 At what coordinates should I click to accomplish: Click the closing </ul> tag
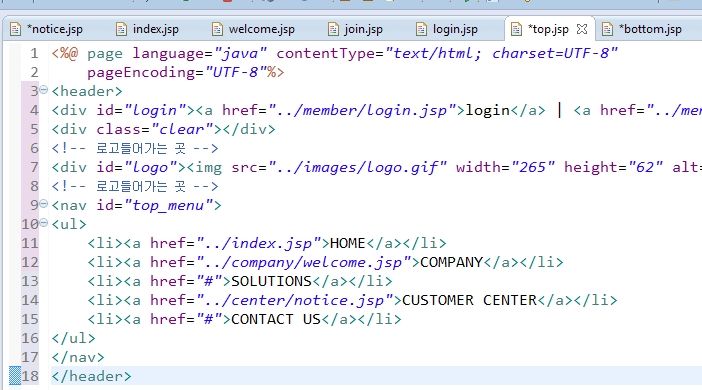pos(73,338)
